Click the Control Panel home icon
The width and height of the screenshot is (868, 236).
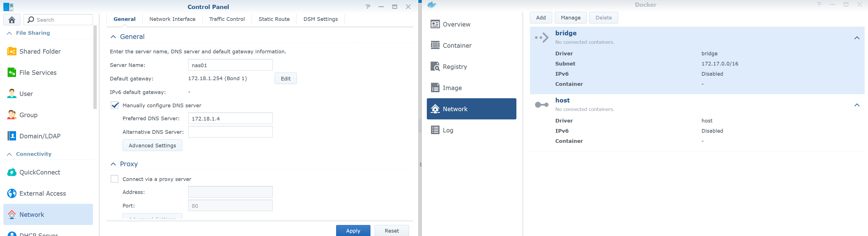[12, 20]
